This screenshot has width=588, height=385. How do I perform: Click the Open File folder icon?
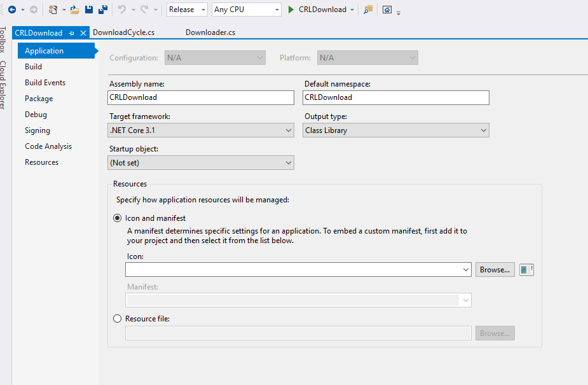(74, 10)
